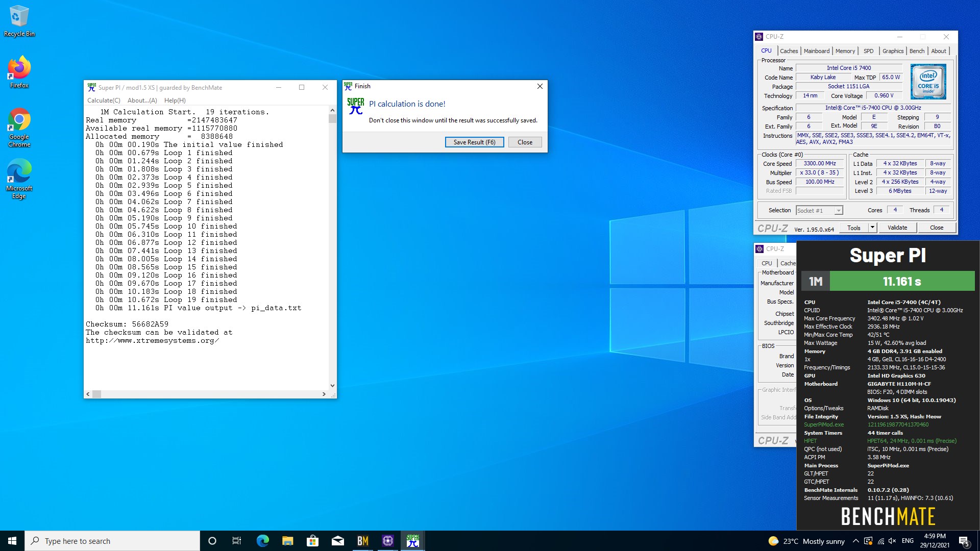Open Help menu in Super PI
Screen dimensions: 980x551
click(175, 101)
